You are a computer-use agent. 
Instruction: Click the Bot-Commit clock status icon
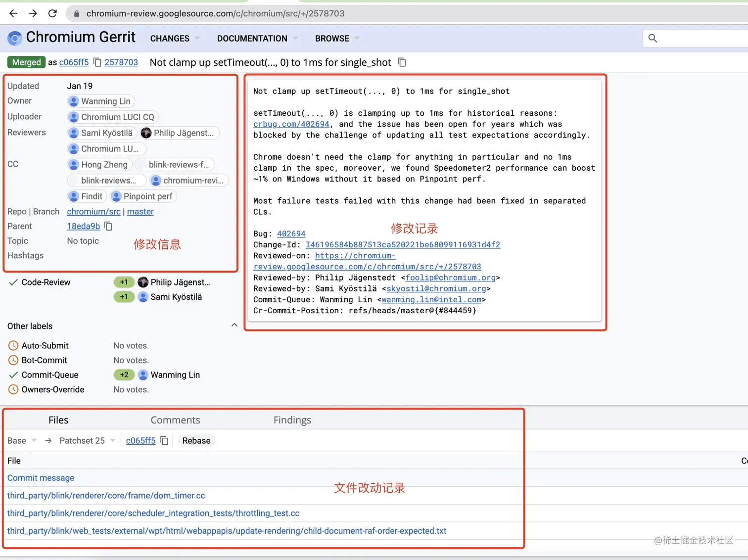click(x=13, y=360)
